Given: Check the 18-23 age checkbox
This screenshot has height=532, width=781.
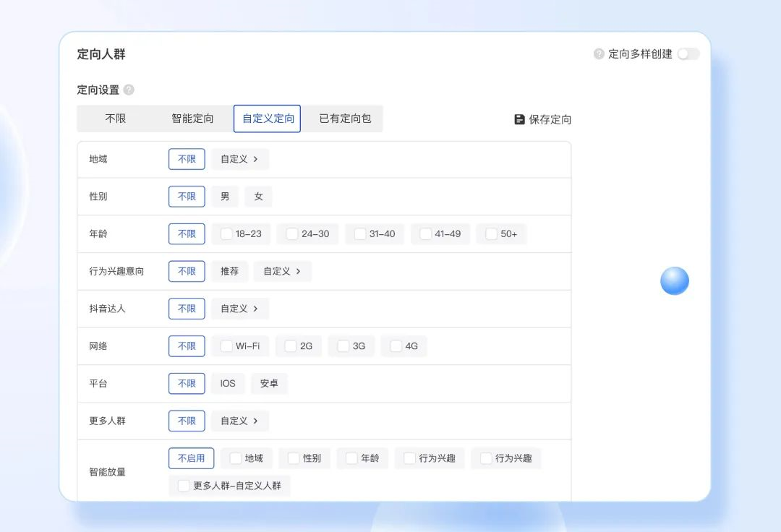Looking at the screenshot, I should (x=226, y=233).
